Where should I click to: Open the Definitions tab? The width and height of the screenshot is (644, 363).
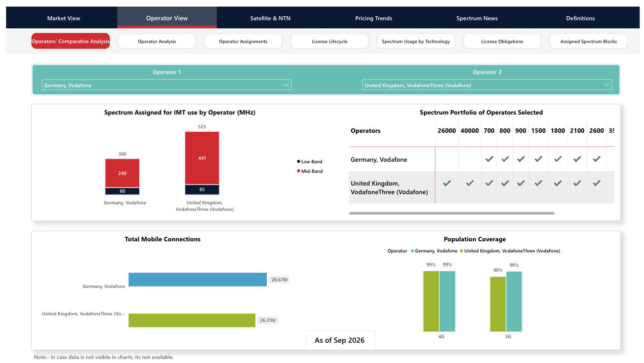pyautogui.click(x=580, y=18)
